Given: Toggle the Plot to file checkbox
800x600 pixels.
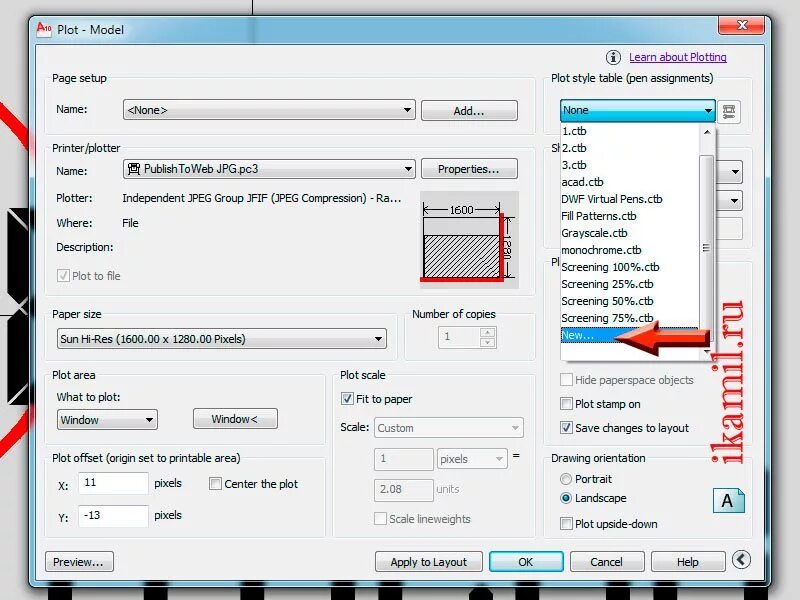Looking at the screenshot, I should coord(63,276).
